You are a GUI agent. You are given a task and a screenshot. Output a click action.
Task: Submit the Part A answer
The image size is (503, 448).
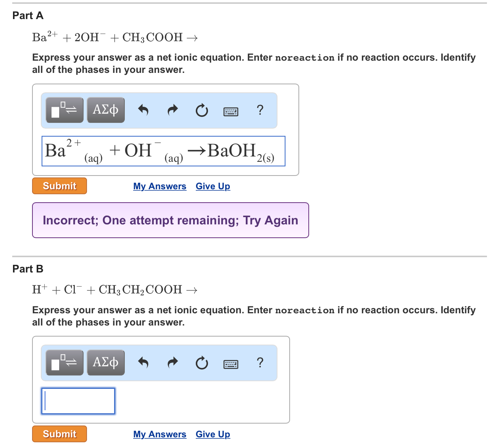click(59, 186)
